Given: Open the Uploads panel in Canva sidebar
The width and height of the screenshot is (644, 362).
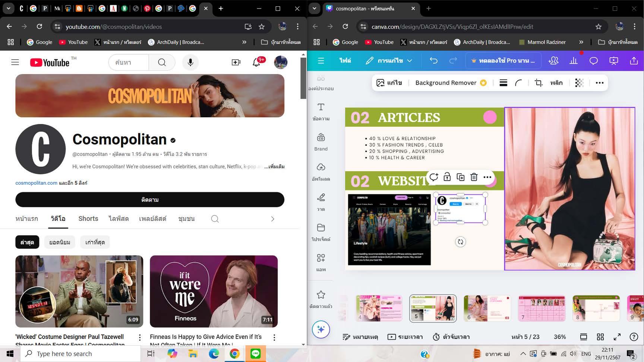Looking at the screenshot, I should point(321,172).
